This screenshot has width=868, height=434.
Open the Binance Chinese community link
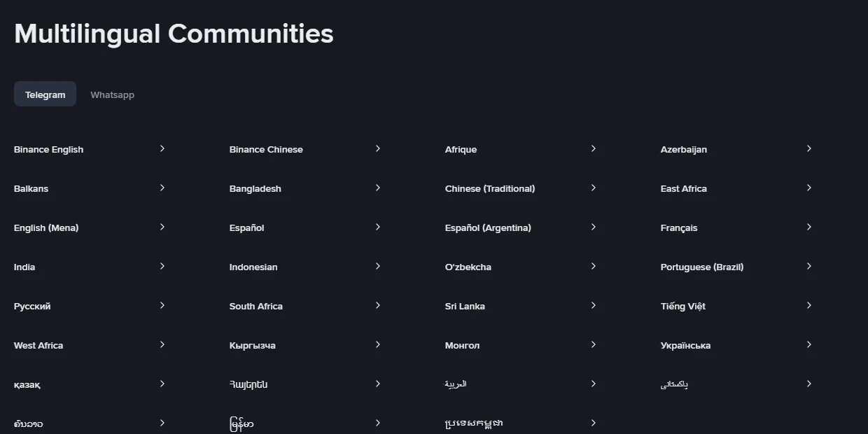tap(266, 149)
